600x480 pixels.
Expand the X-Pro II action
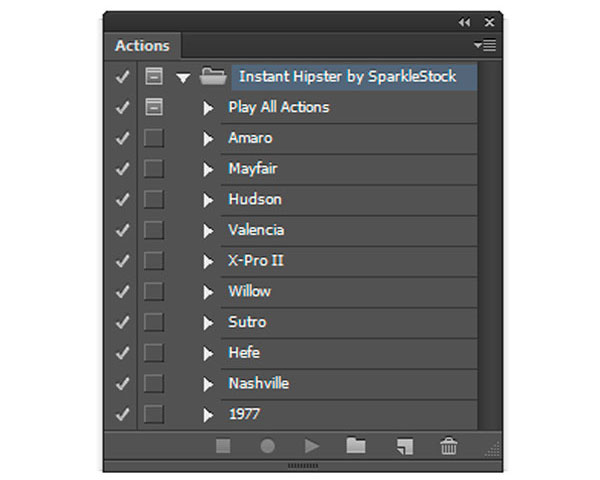pos(208,261)
